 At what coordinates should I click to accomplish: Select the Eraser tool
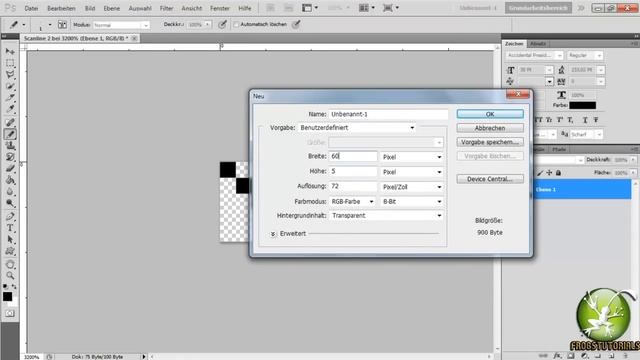[x=10, y=169]
